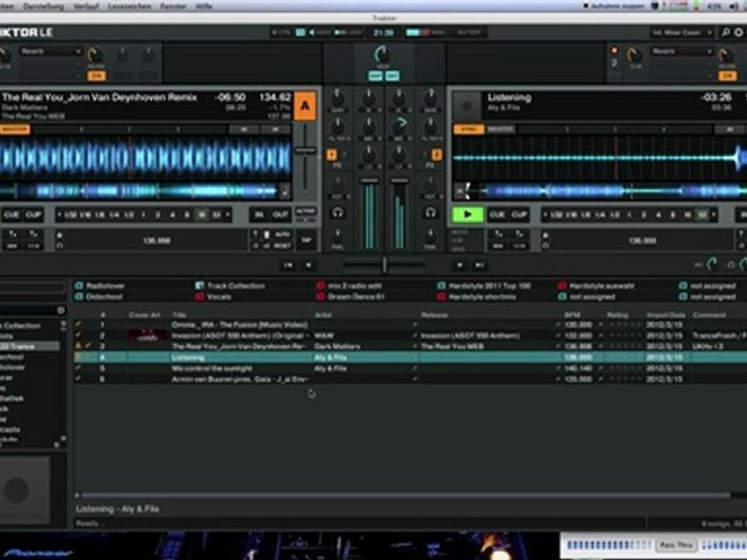Viewport: 747px width, 560px height.
Task: Click the horizontal scrollbar under track list
Action: coord(406,495)
